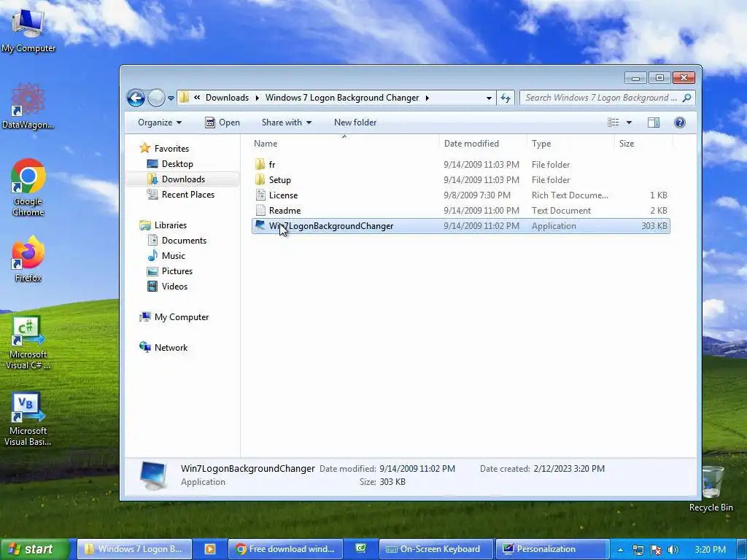Image resolution: width=747 pixels, height=560 pixels.
Task: Select the DataWagon desktop shortcut
Action: point(28,106)
